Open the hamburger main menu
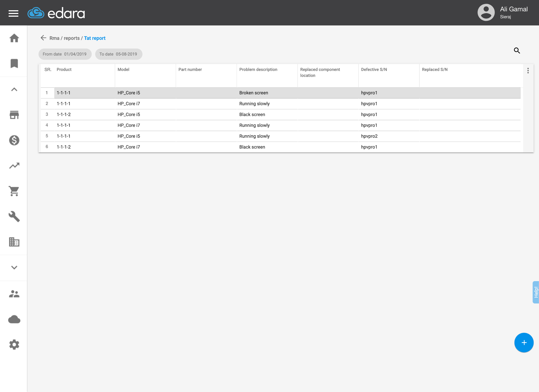 pos(13,13)
